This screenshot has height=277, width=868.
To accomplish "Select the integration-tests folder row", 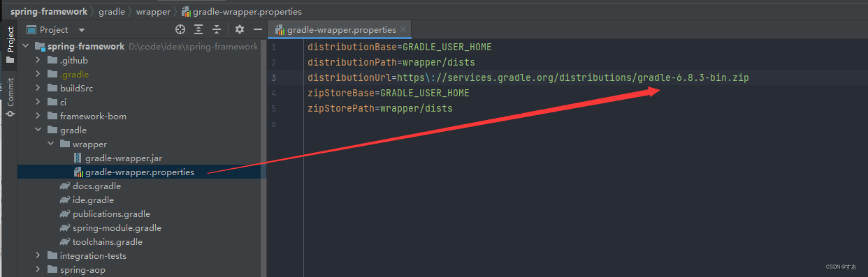I will click(x=142, y=256).
